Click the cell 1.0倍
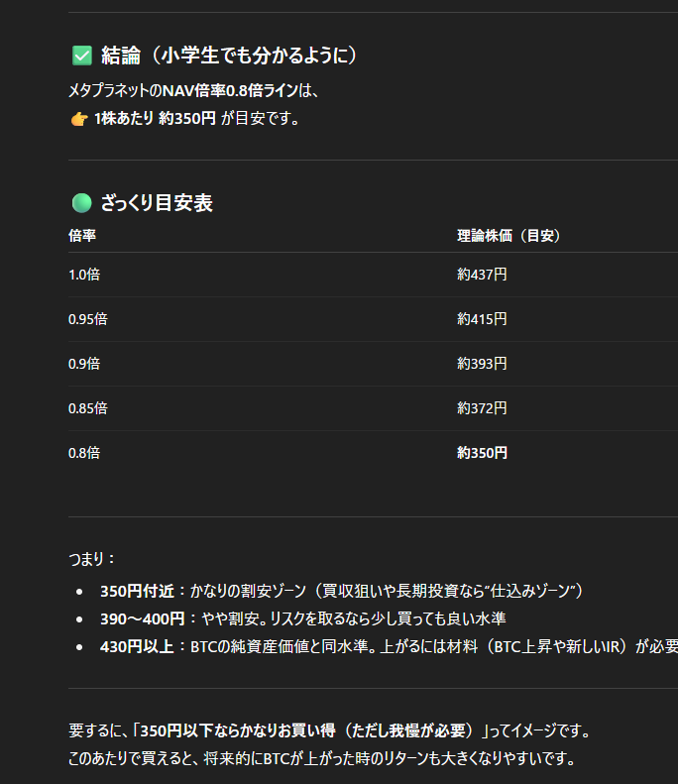The image size is (678, 784). point(84,275)
